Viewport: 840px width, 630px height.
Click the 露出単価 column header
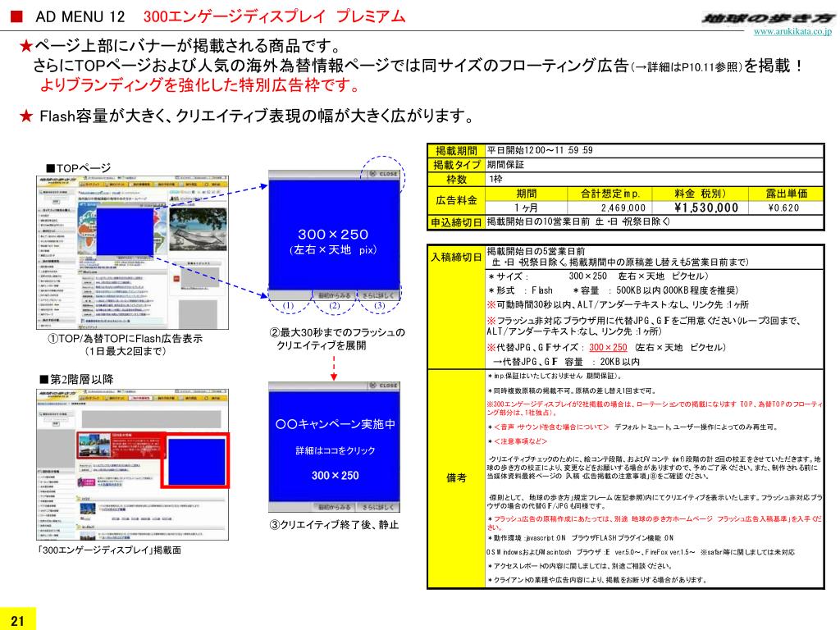[x=786, y=194]
